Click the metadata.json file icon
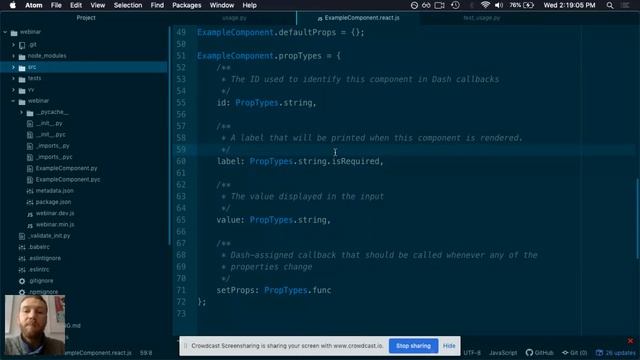The width and height of the screenshot is (640, 360). pyautogui.click(x=30, y=191)
